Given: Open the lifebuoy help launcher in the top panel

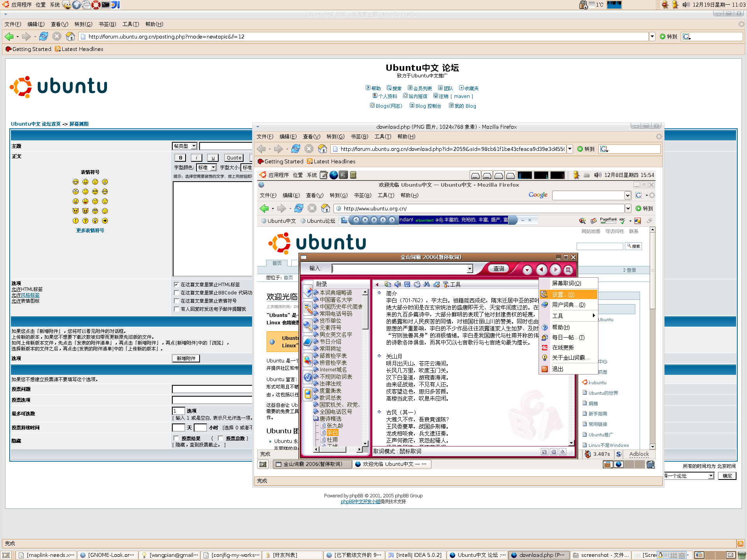Looking at the screenshot, I should (x=96, y=5).
